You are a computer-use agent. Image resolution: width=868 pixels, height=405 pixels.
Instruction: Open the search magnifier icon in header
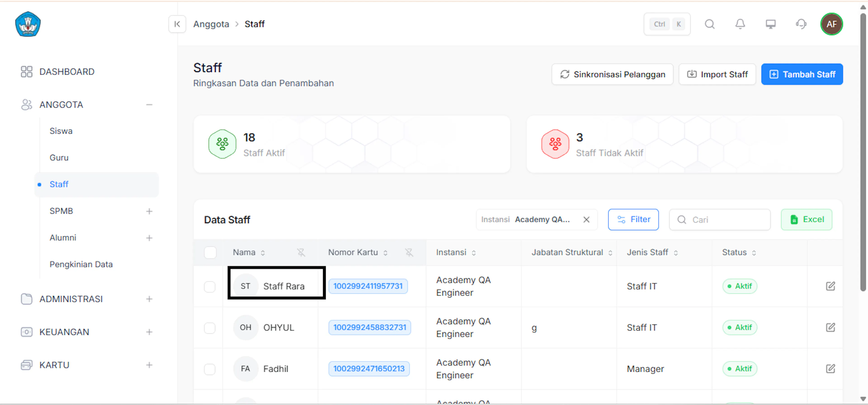point(710,24)
